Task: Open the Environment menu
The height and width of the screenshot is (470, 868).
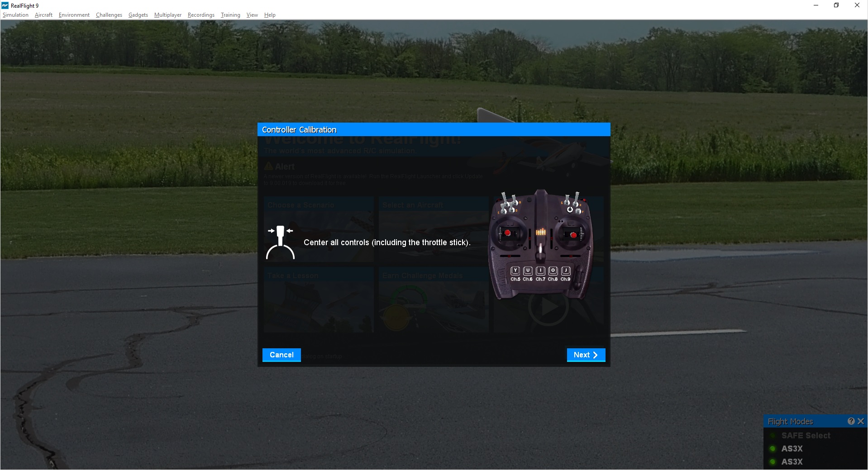Action: pos(74,14)
